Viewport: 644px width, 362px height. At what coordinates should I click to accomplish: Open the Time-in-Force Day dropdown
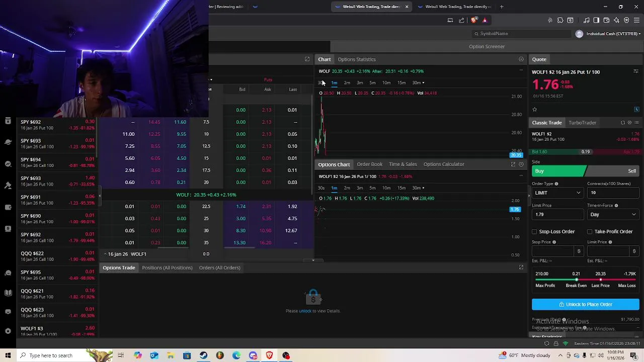[x=613, y=214]
